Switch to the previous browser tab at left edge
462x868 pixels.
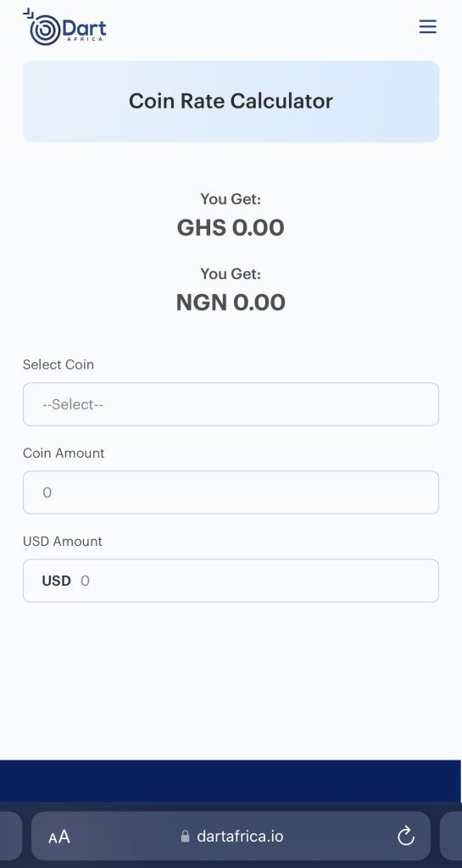(x=10, y=836)
